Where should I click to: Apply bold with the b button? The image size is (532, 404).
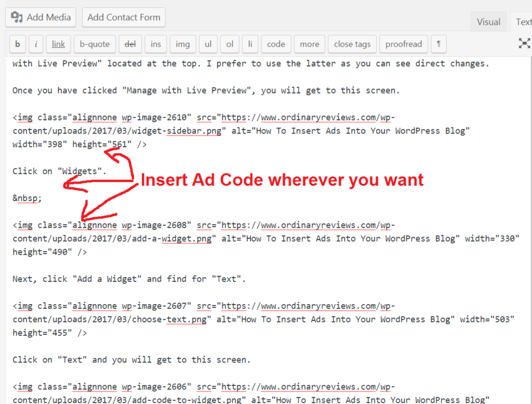[x=17, y=44]
